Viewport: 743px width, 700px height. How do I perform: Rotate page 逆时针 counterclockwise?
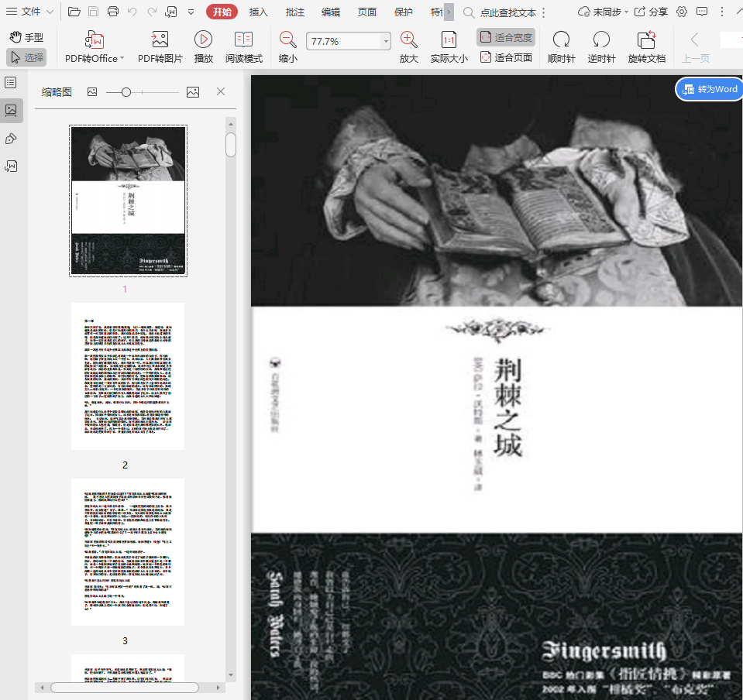point(601,46)
